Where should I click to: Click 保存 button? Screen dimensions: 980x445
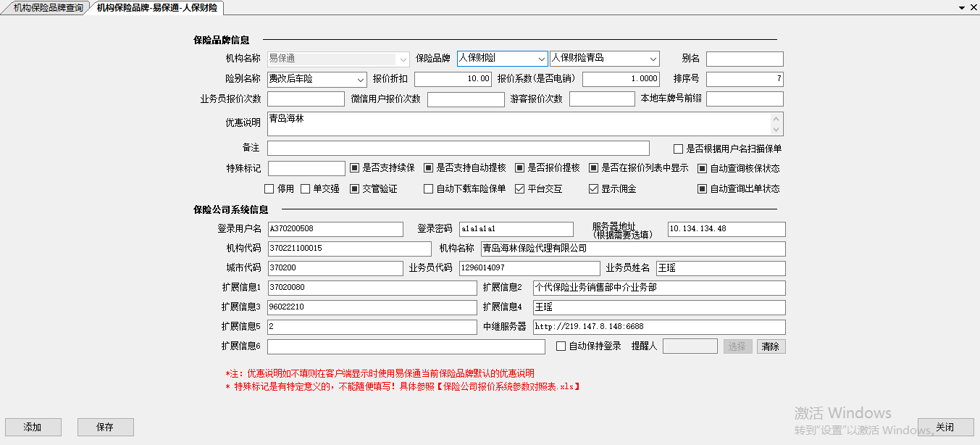[x=106, y=428]
